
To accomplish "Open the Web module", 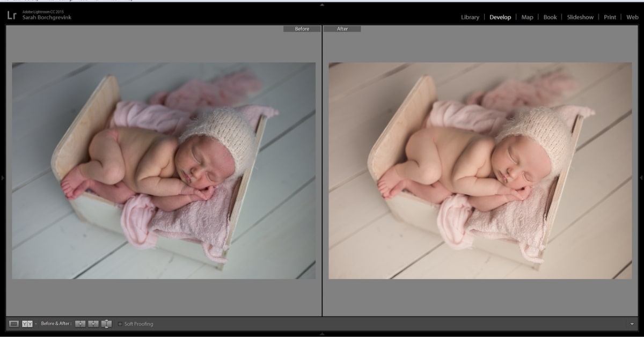I will [x=632, y=17].
